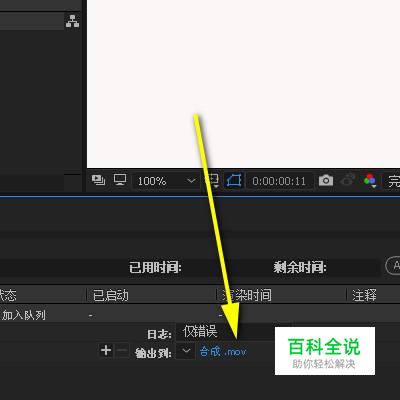Add an output module with plus button

point(106,351)
